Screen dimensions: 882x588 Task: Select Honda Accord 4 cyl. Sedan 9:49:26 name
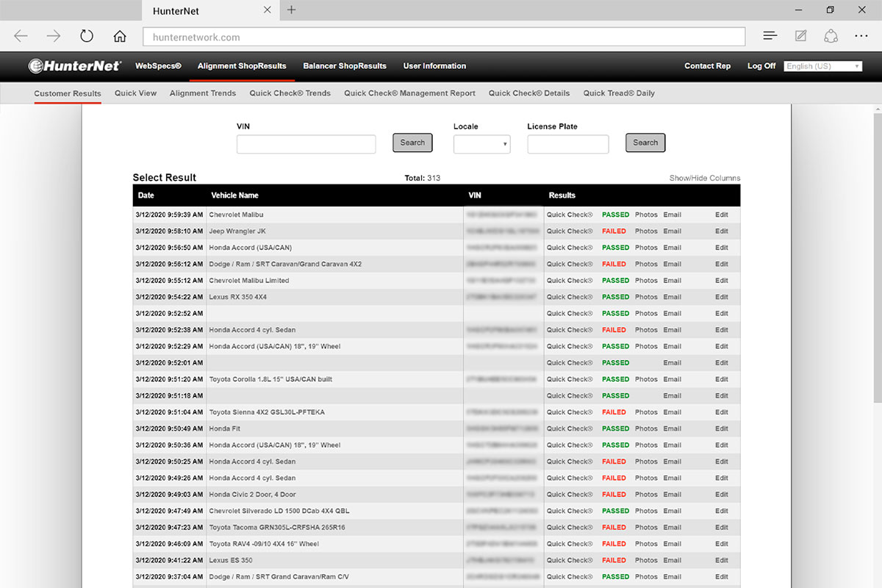click(252, 478)
